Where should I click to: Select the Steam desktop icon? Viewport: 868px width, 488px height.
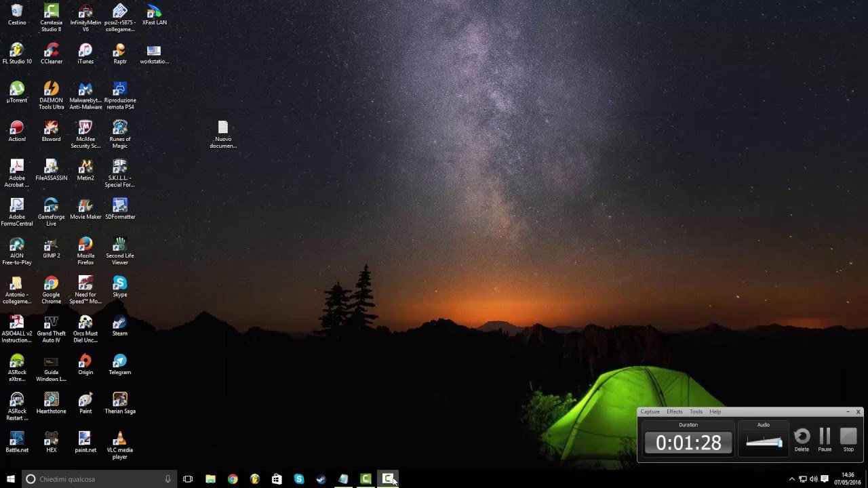click(x=120, y=325)
